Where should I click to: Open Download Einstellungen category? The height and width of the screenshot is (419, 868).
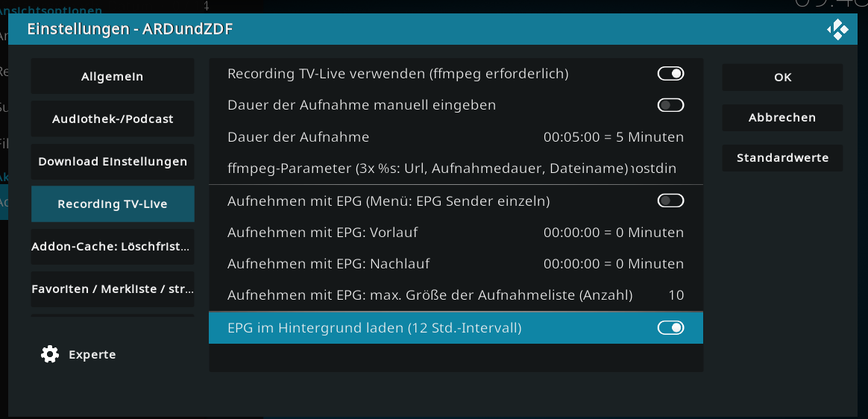(x=113, y=162)
